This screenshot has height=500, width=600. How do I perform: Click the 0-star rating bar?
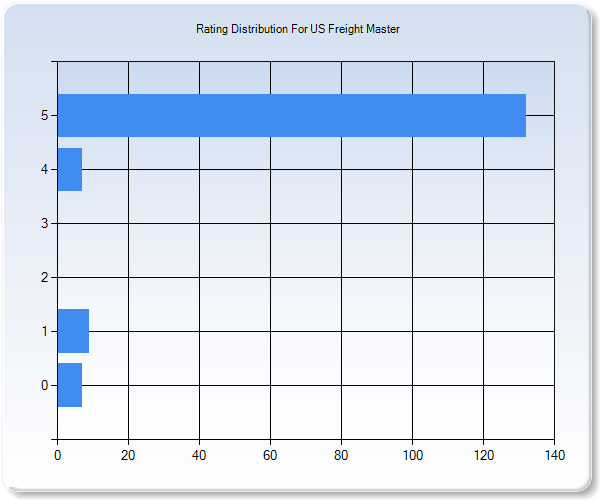(x=70, y=385)
